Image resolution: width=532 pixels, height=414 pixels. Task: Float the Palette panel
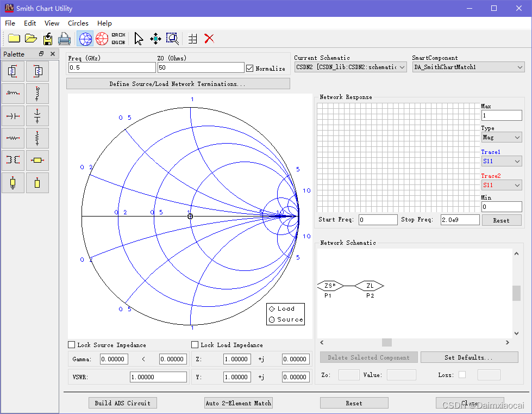(41, 54)
